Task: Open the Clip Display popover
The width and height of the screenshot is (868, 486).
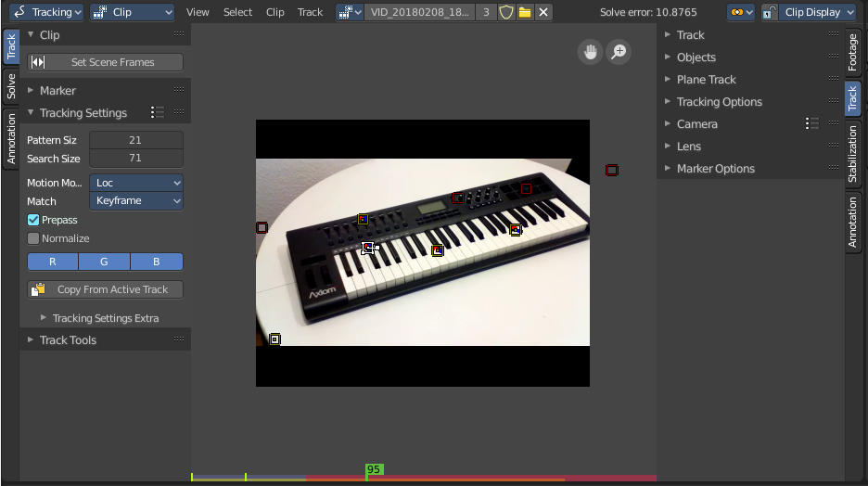Action: tap(819, 12)
